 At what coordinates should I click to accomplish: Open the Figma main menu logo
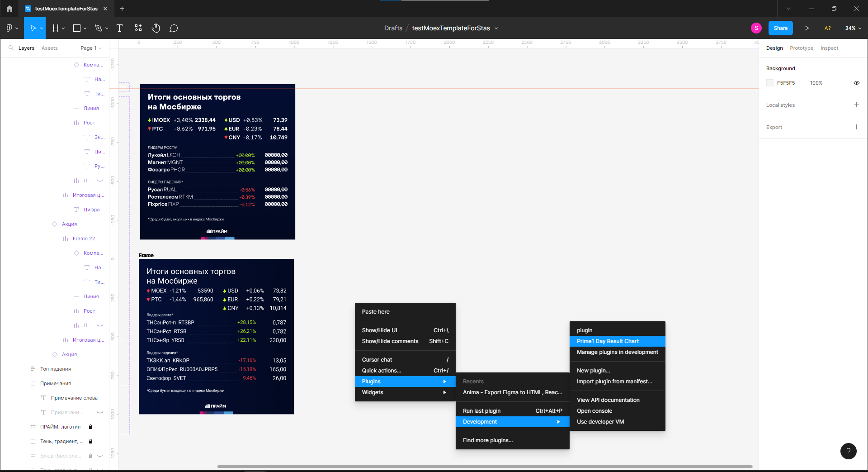9,28
